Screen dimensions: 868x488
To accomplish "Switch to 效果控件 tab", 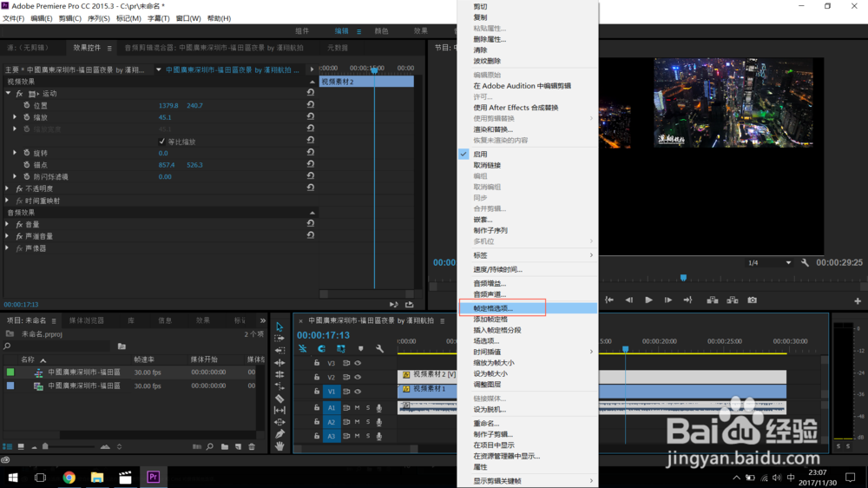I will pyautogui.click(x=87, y=48).
